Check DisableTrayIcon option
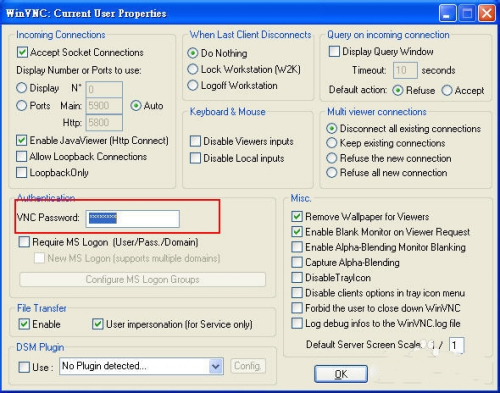 point(297,277)
